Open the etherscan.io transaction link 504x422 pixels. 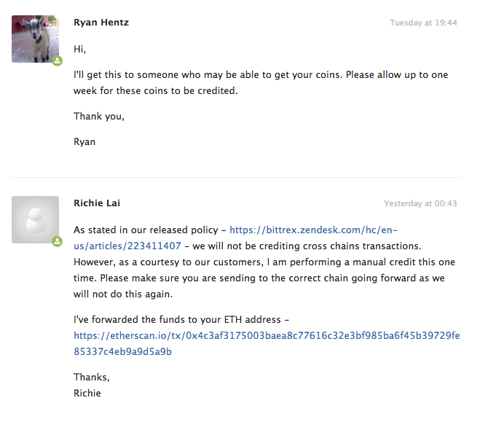(267, 336)
